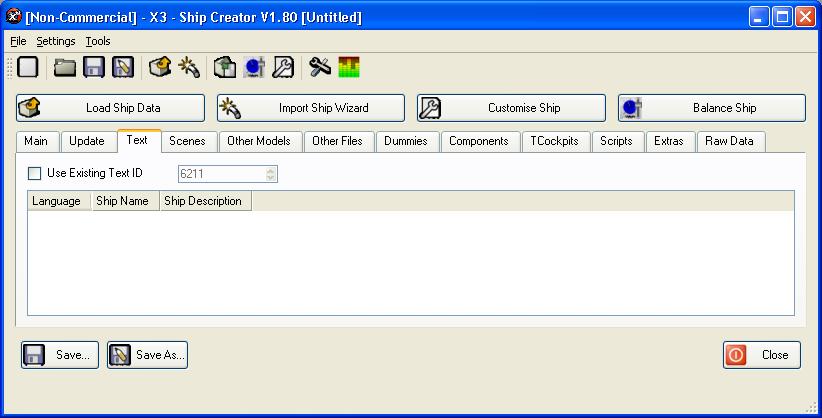
Task: Go to the Components tab
Action: (479, 141)
